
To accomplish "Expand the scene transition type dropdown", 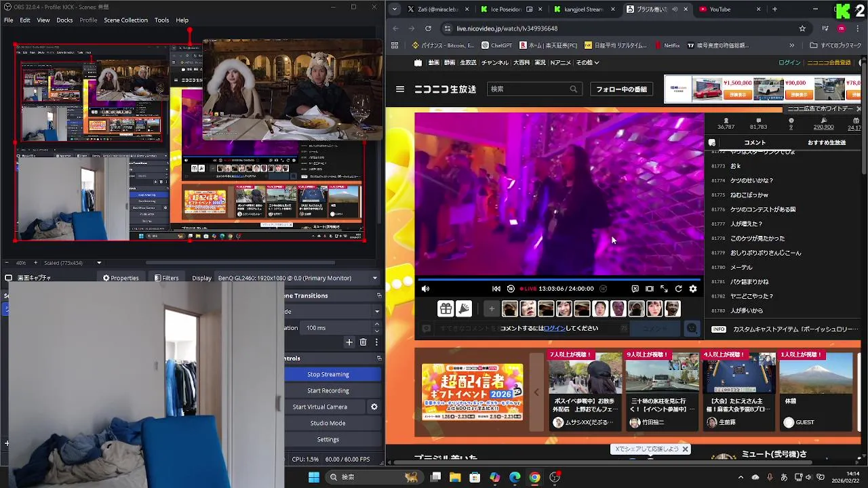I will 377,312.
